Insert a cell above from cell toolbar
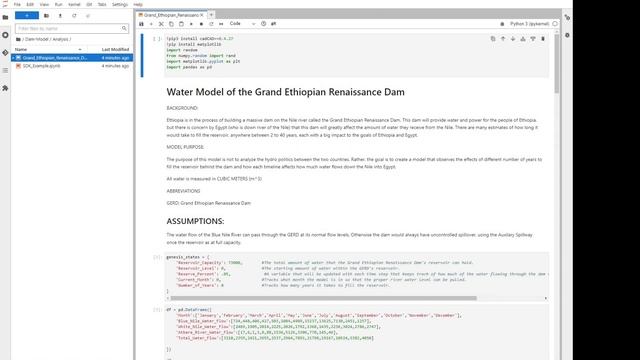Screen dimensions: 640x360 (523, 39)
